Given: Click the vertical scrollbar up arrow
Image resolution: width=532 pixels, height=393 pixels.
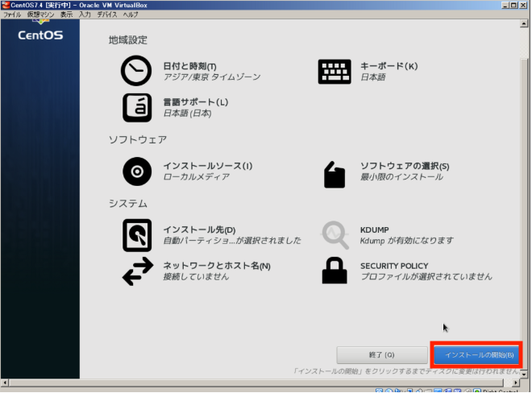Looking at the screenshot, I should tap(524, 23).
